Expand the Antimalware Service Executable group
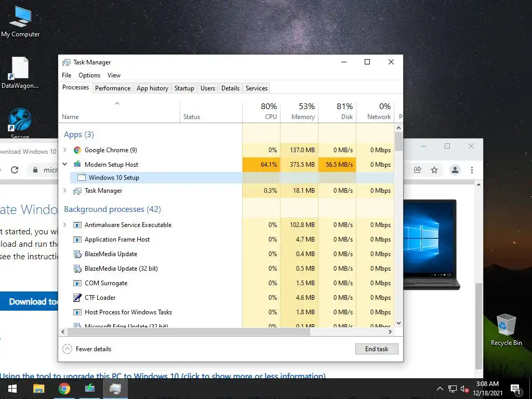The height and width of the screenshot is (399, 532). (65, 225)
